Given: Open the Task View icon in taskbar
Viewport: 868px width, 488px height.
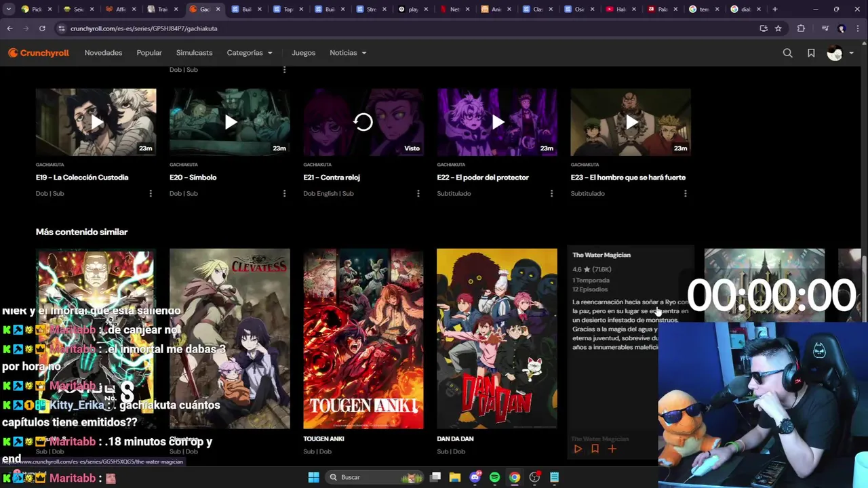Looking at the screenshot, I should (x=435, y=477).
